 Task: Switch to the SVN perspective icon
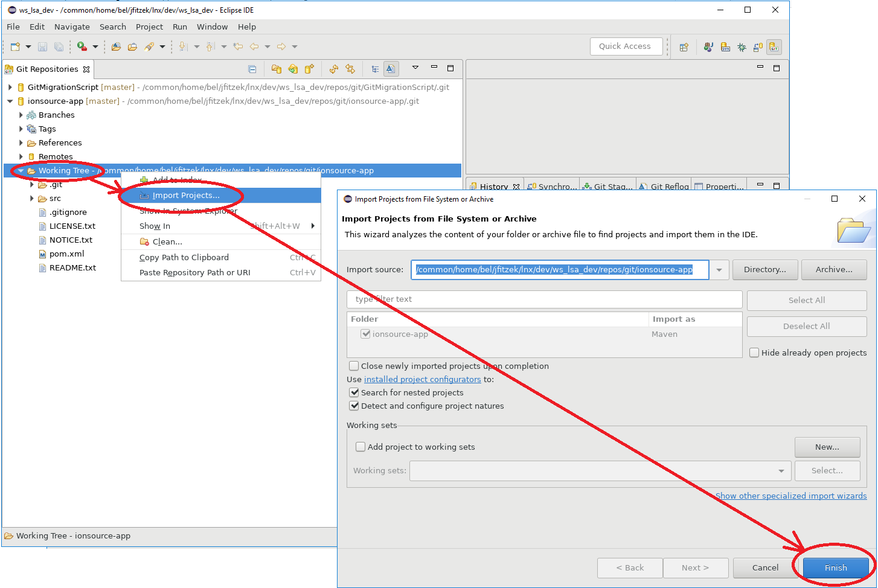click(x=725, y=47)
